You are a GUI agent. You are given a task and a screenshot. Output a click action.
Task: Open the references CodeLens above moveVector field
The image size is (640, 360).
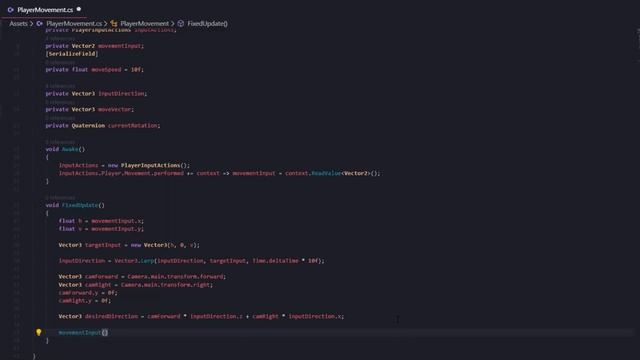[60, 102]
